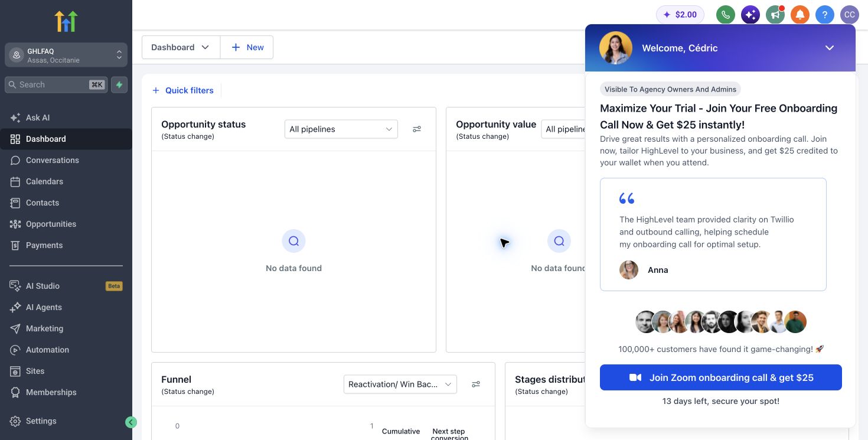Click the AI Studio sidebar icon
868x440 pixels.
pyautogui.click(x=15, y=286)
